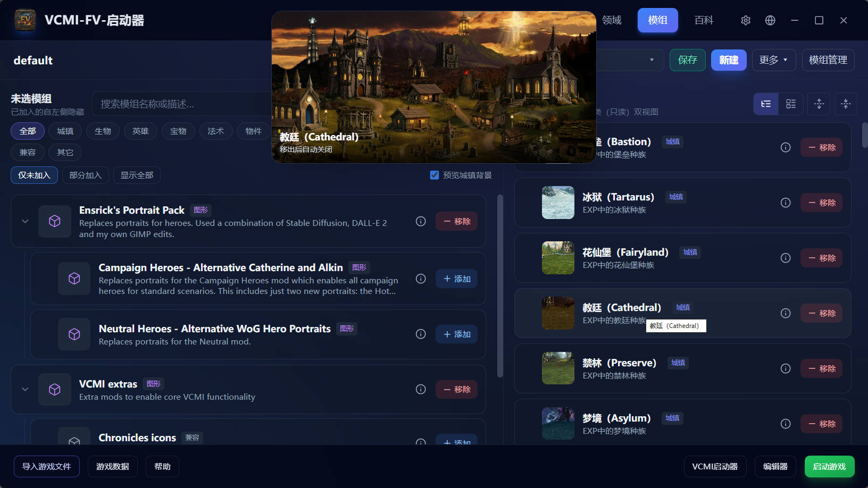This screenshot has height=488, width=868.
Task: Filter by 法术 category chip
Action: pos(216,131)
